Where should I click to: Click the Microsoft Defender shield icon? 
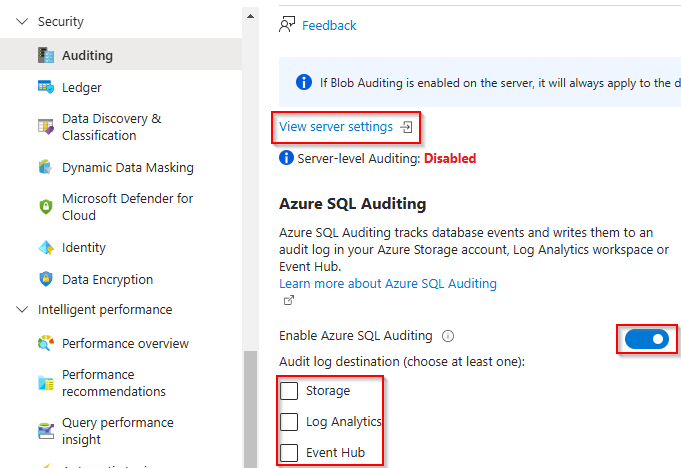(46, 207)
